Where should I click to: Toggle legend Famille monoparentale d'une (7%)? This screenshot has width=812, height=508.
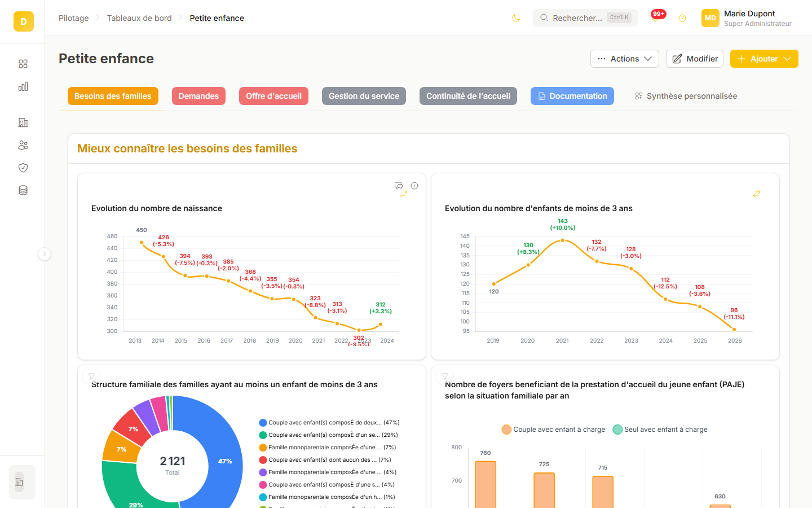click(328, 448)
